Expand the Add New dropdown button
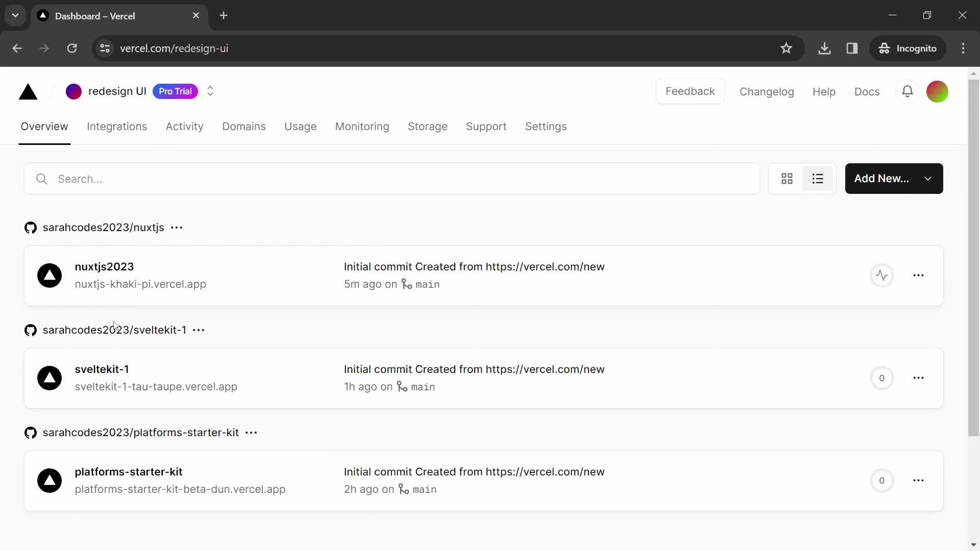Viewport: 980px width, 551px height. point(929,178)
